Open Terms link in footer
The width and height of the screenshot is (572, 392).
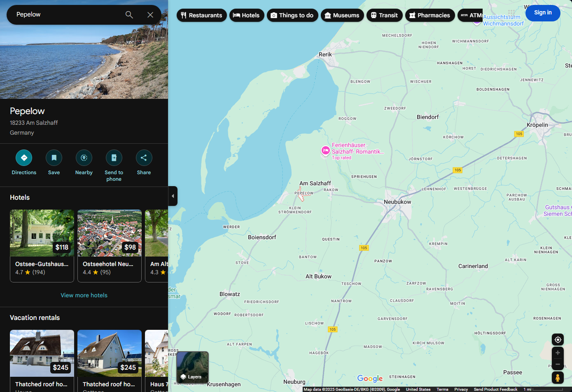442,389
